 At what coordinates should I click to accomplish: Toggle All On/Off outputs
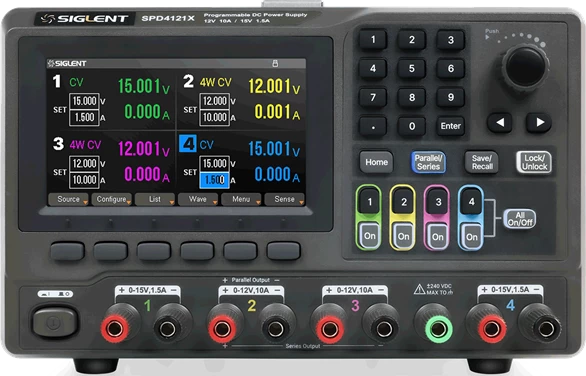pyautogui.click(x=520, y=219)
